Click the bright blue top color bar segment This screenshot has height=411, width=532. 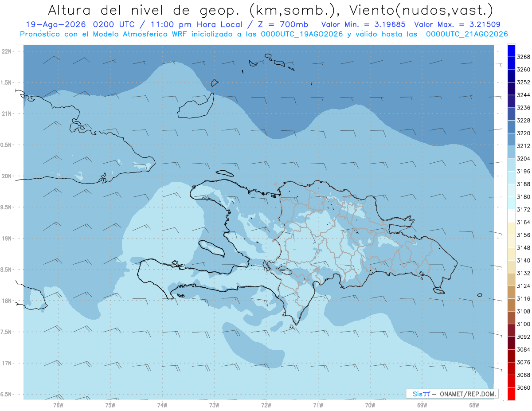click(x=511, y=51)
